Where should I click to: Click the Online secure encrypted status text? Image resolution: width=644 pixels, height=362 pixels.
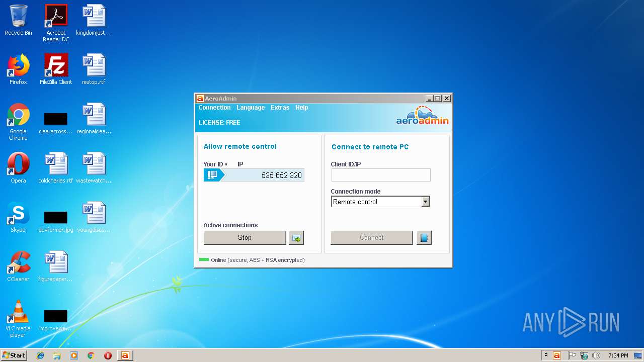pos(258,260)
